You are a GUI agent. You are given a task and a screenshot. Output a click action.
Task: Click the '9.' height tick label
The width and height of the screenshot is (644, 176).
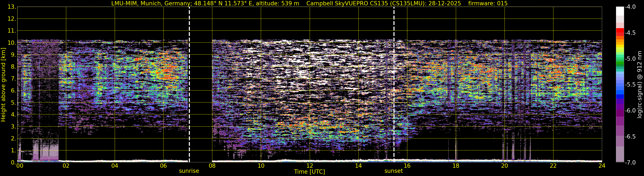(13, 55)
